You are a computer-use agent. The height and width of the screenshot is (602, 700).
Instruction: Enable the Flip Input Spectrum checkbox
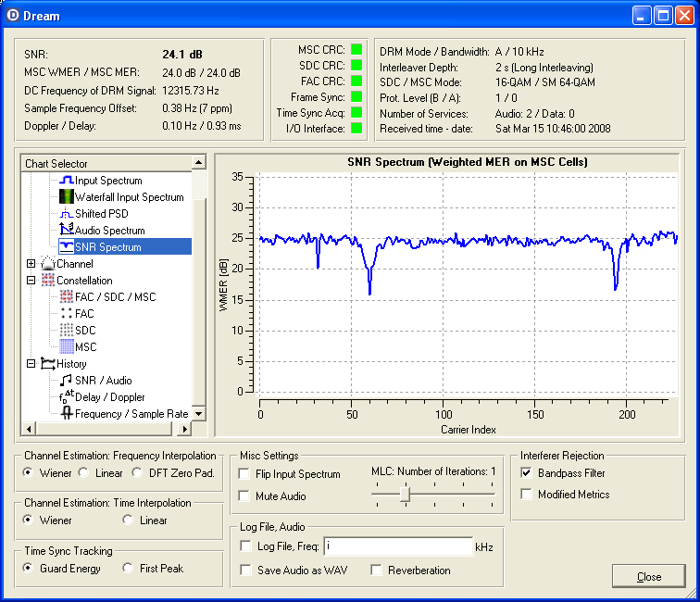tap(244, 474)
